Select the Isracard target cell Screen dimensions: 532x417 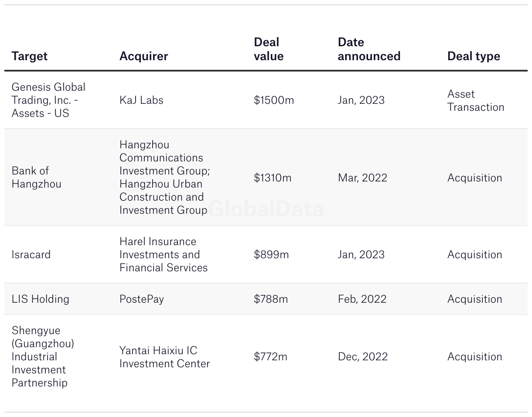(x=31, y=254)
